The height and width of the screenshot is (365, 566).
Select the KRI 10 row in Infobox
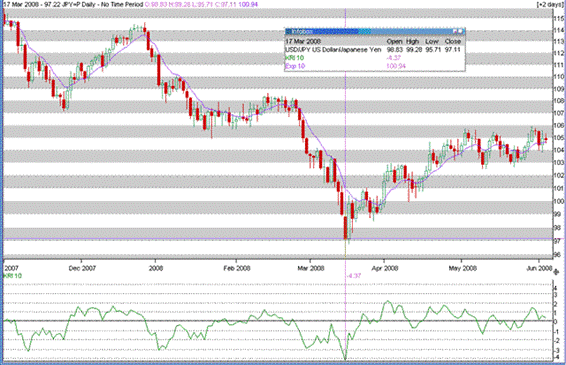[374, 58]
